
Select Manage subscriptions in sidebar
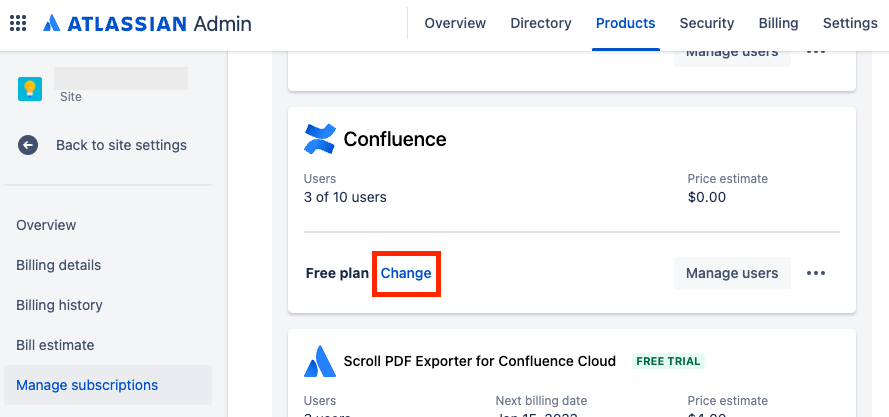click(x=108, y=385)
